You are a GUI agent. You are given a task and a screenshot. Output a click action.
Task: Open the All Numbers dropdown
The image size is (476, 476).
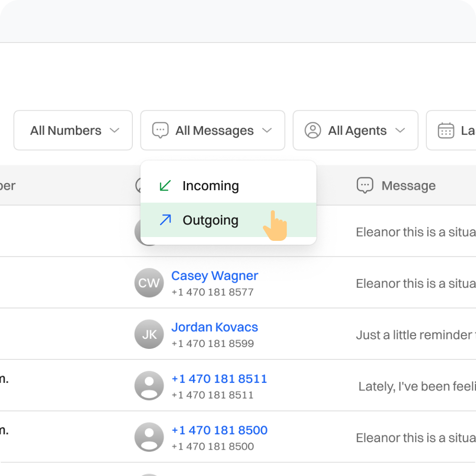coord(73,130)
